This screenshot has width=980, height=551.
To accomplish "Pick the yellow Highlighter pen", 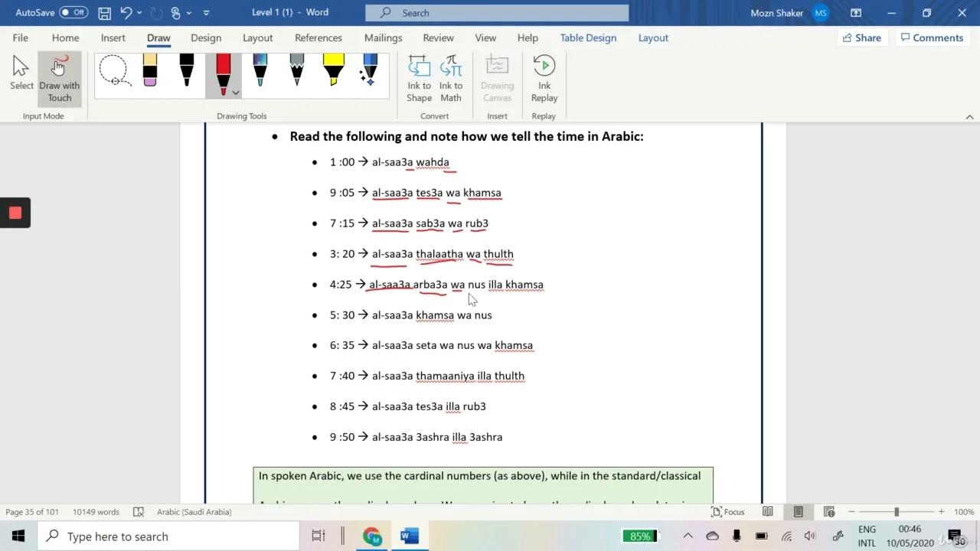I will pyautogui.click(x=333, y=71).
